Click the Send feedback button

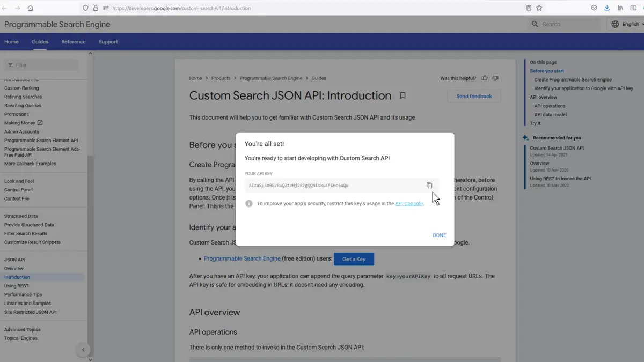[474, 97]
